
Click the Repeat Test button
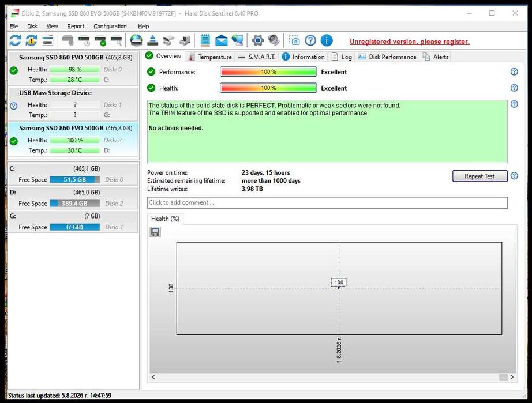point(479,176)
